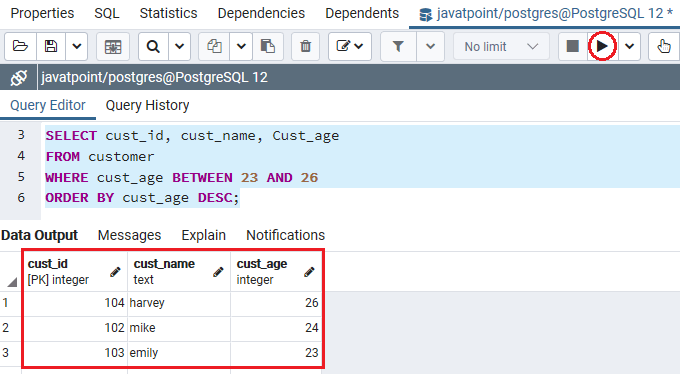Image resolution: width=680 pixels, height=374 pixels.
Task: Open the Dependents tab
Action: pos(362,13)
